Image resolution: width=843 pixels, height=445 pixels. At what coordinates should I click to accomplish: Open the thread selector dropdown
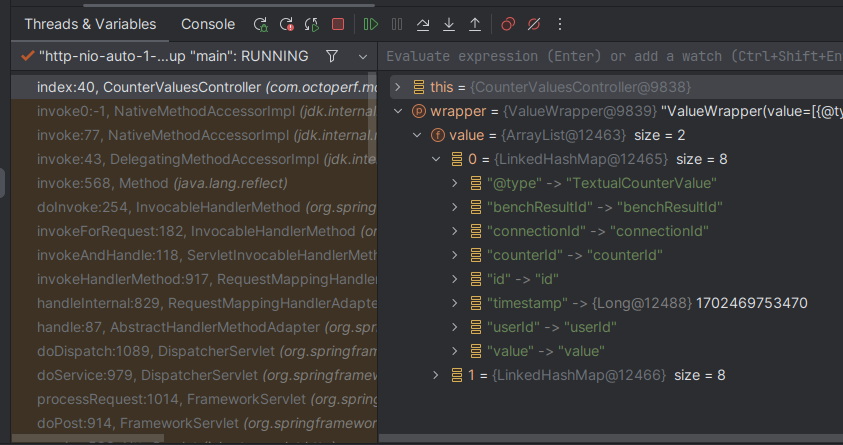click(363, 56)
